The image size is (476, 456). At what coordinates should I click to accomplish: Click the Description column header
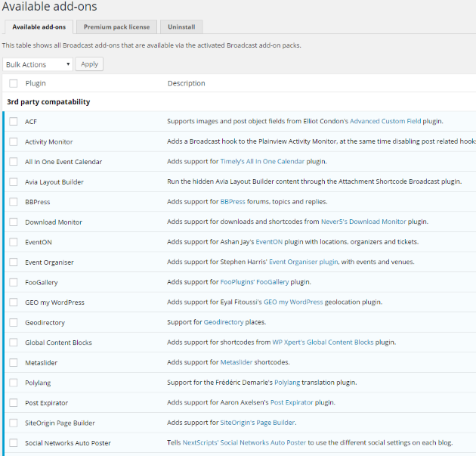pyautogui.click(x=187, y=83)
